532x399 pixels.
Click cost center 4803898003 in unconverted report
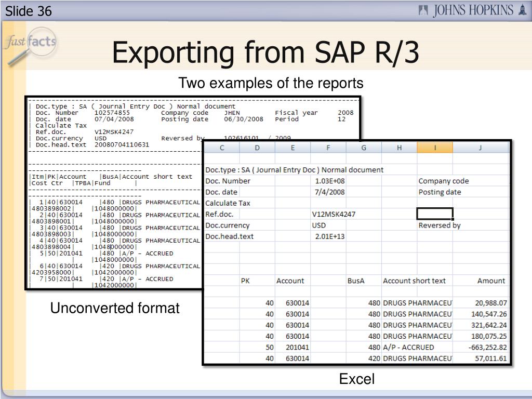coord(51,234)
